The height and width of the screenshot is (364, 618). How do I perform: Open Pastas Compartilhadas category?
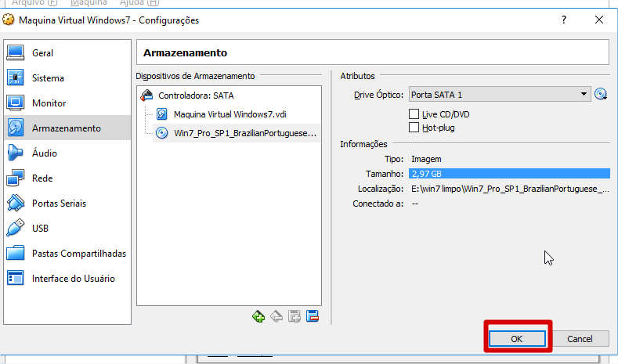tap(67, 254)
